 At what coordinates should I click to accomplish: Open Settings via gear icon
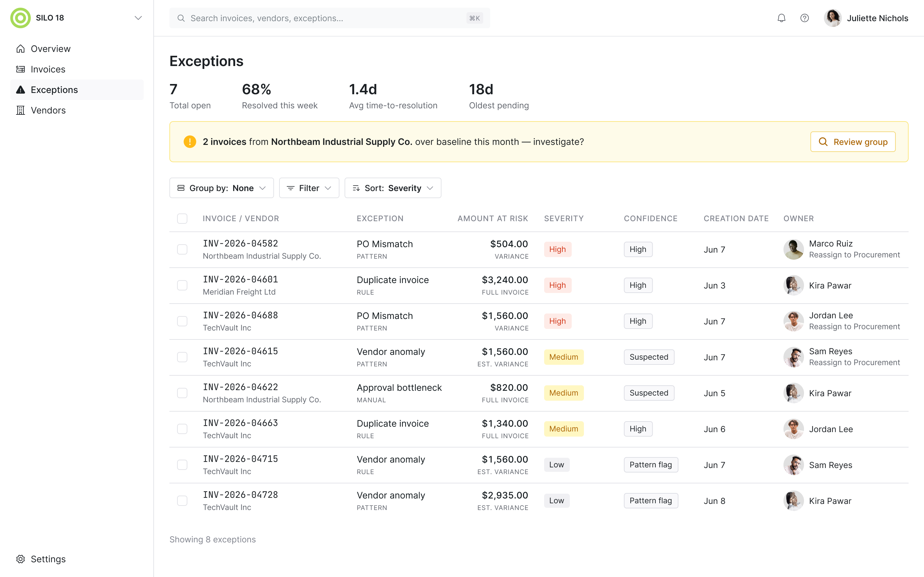[21, 559]
